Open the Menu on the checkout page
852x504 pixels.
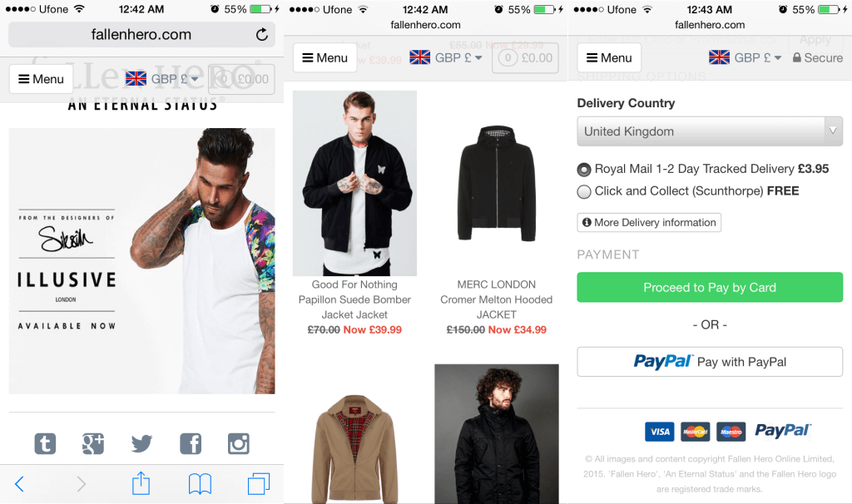point(608,57)
